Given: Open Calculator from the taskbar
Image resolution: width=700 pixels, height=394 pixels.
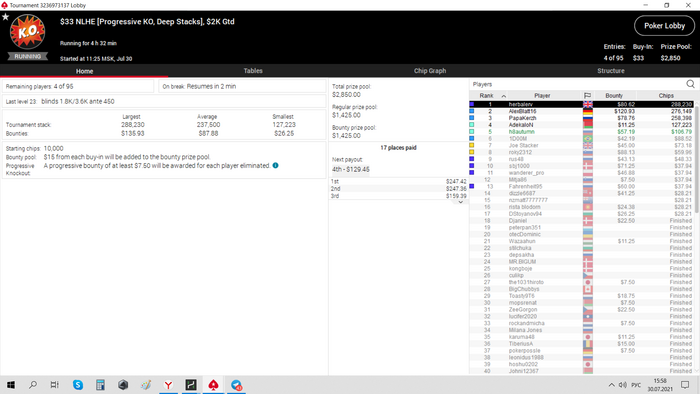Looking at the screenshot, I should click(x=100, y=385).
